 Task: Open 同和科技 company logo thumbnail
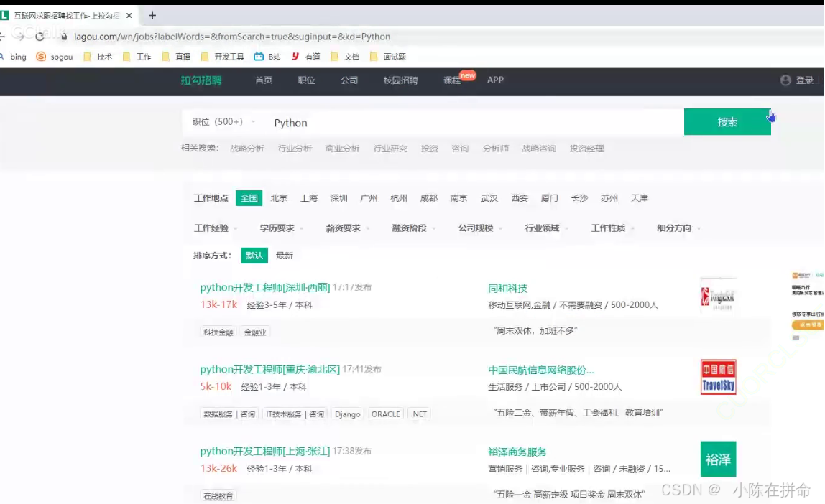tap(718, 295)
